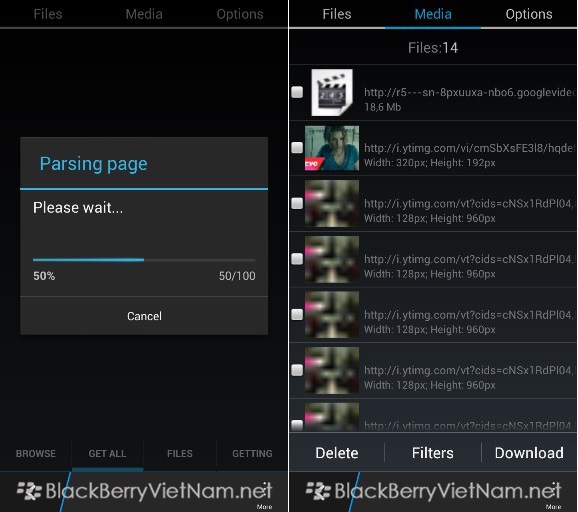Tap the Download button
Screen dimensions: 578x512
(x=529, y=453)
